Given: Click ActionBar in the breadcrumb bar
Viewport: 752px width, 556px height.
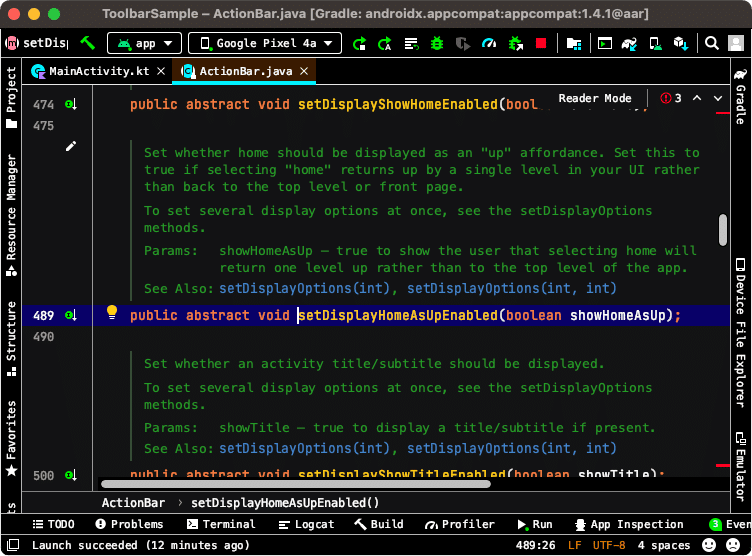Looking at the screenshot, I should tap(133, 503).
